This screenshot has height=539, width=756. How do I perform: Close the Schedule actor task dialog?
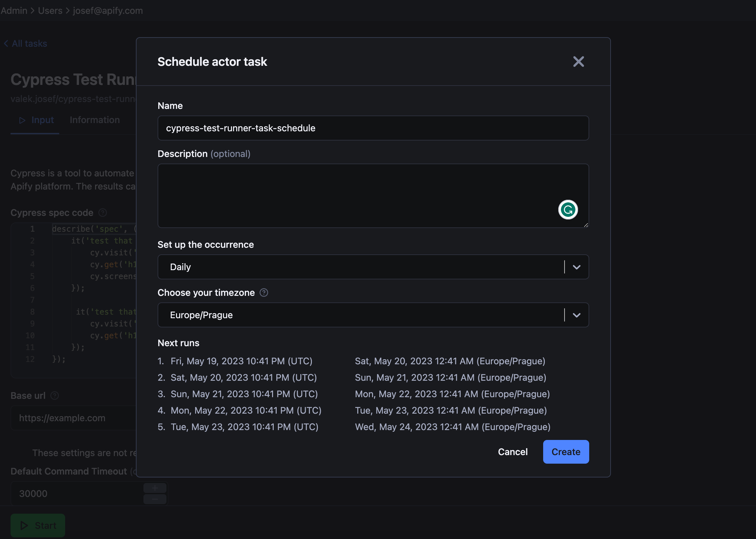click(578, 62)
